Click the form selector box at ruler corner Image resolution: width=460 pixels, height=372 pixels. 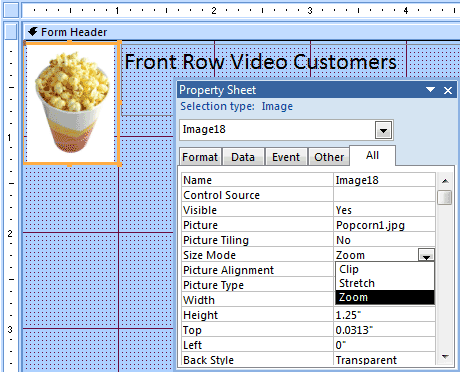(11, 10)
